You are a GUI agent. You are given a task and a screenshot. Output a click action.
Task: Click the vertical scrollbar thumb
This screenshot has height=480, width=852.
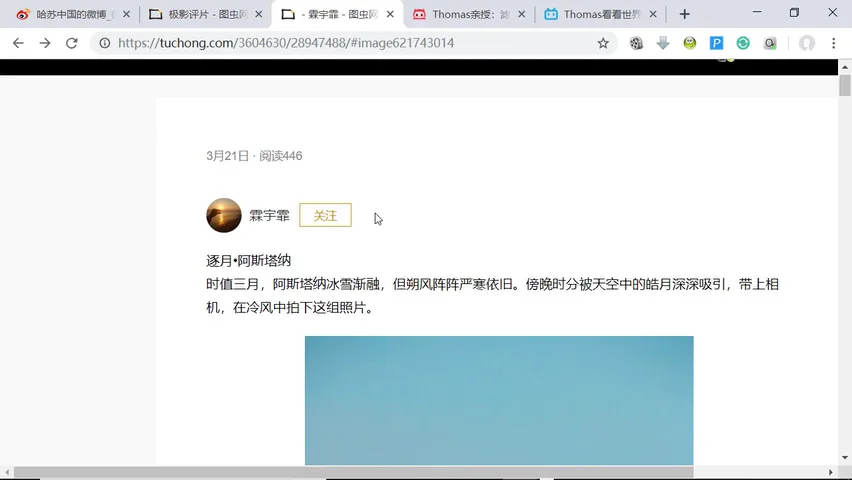(x=844, y=86)
